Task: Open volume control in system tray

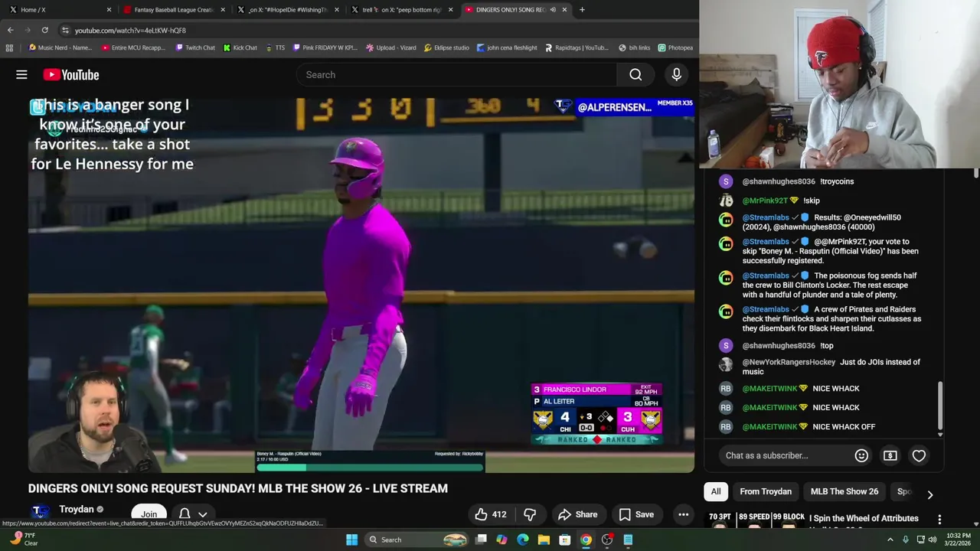Action: click(933, 540)
